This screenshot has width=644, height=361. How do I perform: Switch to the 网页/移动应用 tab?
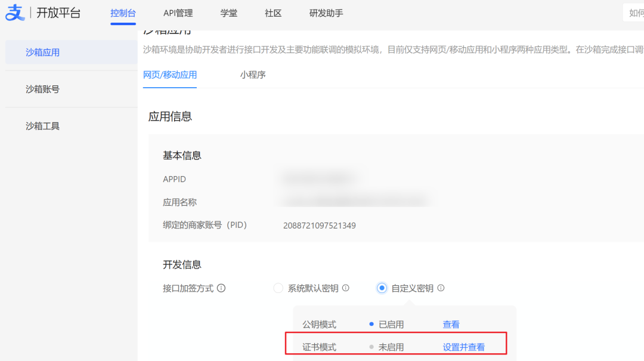pyautogui.click(x=169, y=75)
